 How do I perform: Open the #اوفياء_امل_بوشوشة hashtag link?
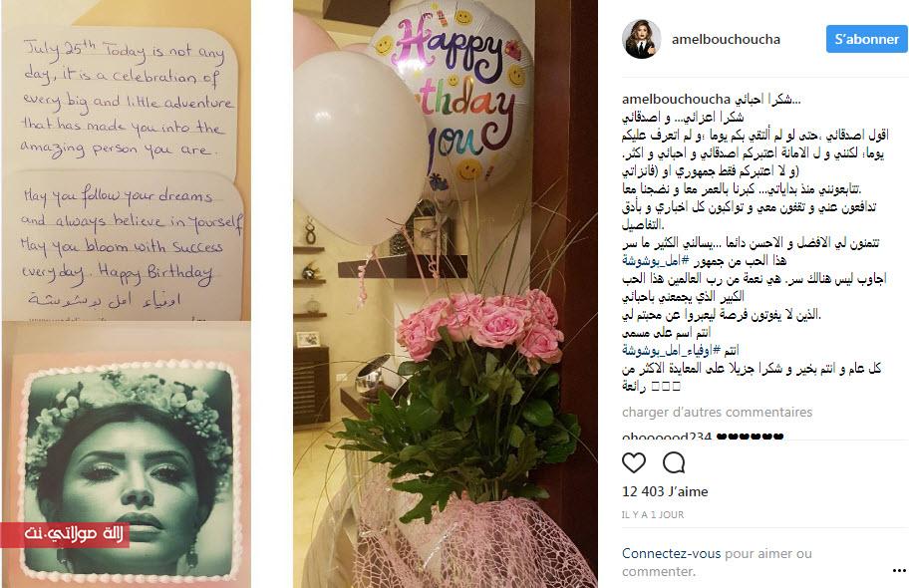[673, 350]
